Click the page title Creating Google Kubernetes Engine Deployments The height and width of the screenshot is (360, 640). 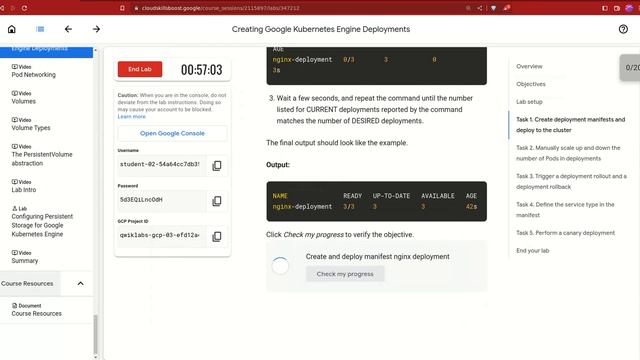point(321,29)
